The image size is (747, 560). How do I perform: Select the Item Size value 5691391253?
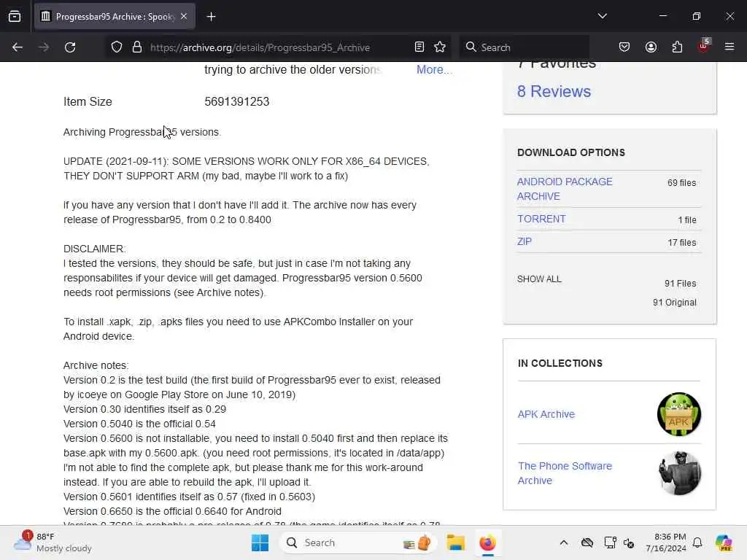(237, 102)
